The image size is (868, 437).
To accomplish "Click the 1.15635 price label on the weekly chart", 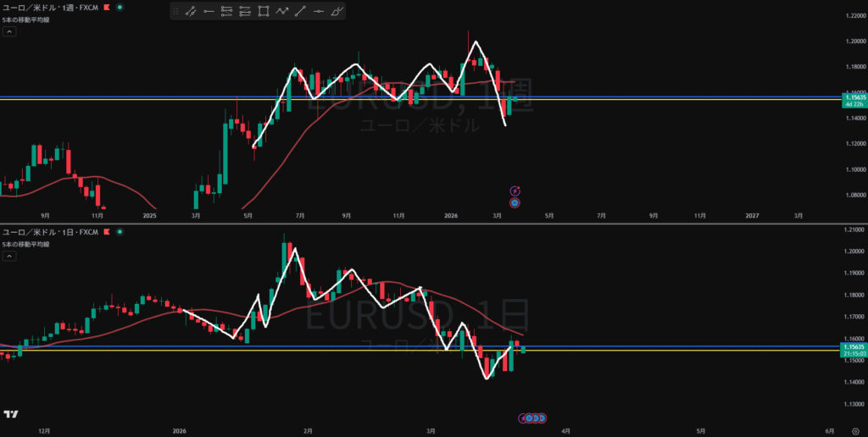I will [x=854, y=97].
